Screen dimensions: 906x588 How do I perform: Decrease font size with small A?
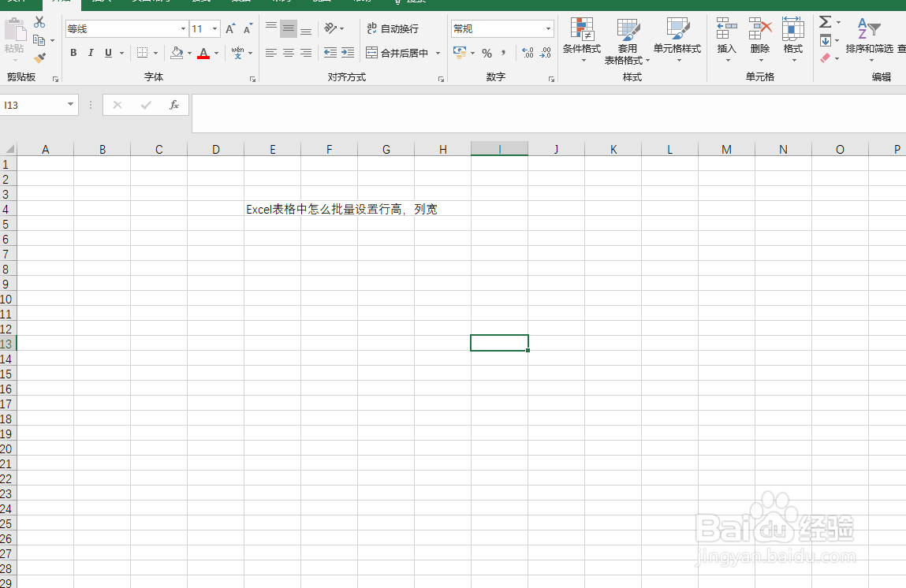click(248, 29)
